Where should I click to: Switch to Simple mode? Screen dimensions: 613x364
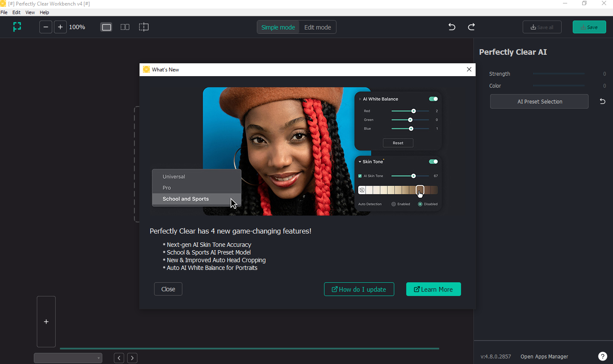coord(278,27)
